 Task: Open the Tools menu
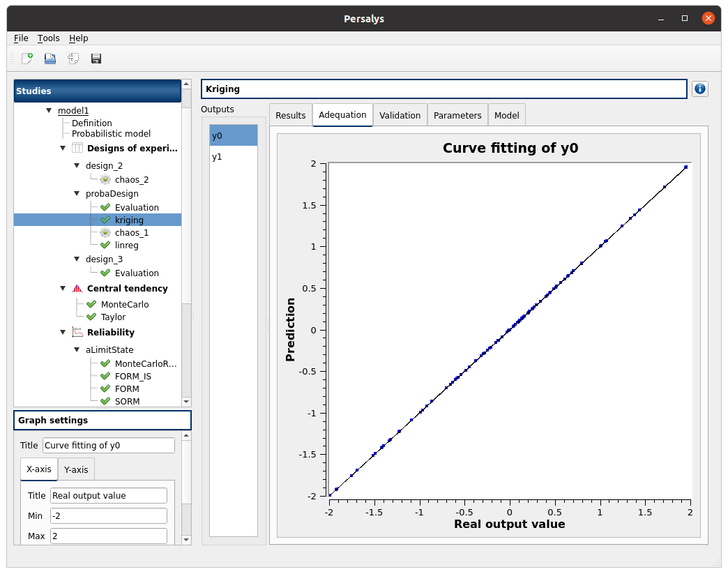(48, 38)
